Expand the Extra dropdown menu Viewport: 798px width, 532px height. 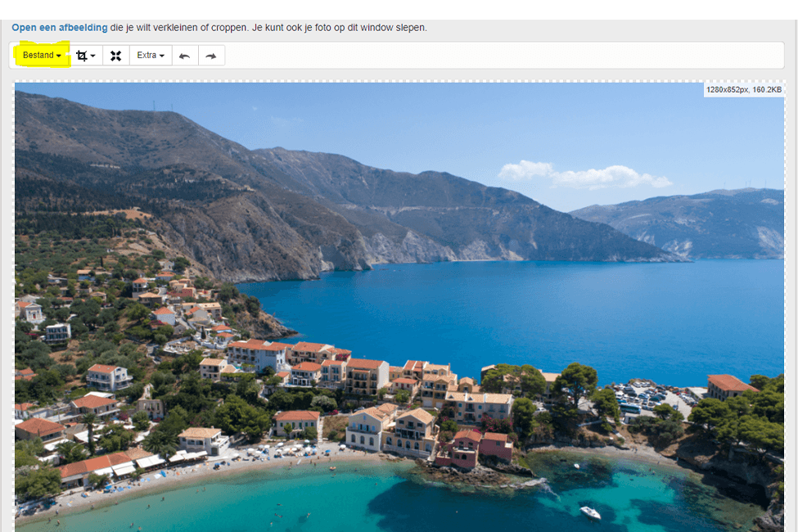point(151,56)
